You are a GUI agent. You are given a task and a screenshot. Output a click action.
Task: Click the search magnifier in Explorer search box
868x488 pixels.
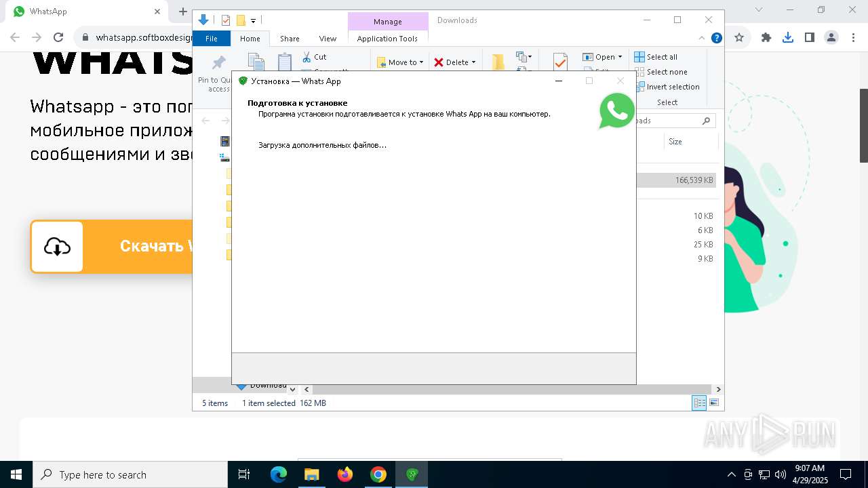tap(706, 121)
